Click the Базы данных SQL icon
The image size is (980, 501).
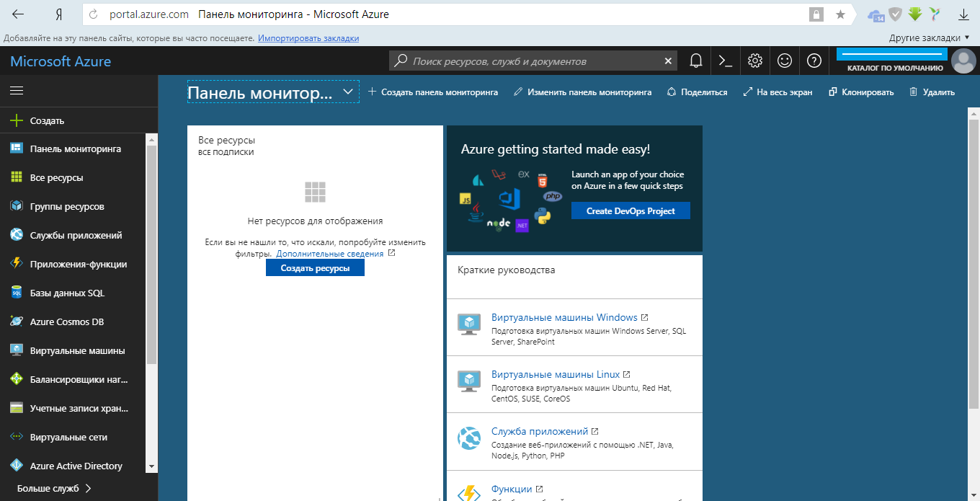tap(17, 293)
